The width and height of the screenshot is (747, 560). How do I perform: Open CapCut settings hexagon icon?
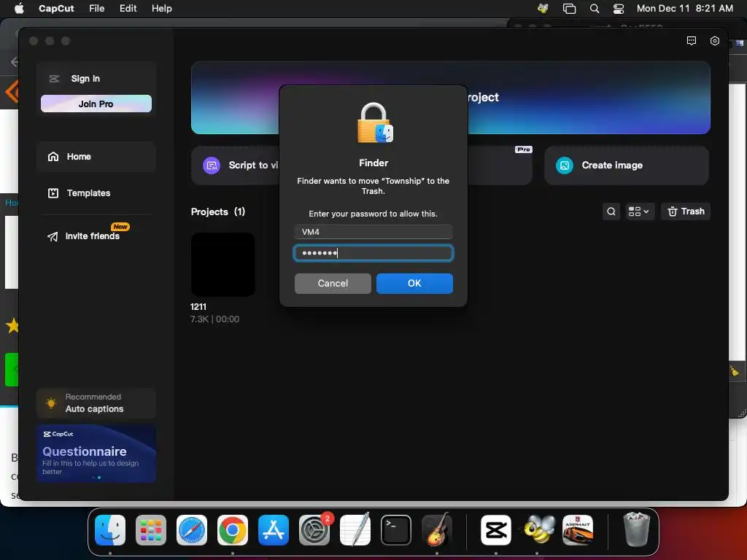(715, 41)
